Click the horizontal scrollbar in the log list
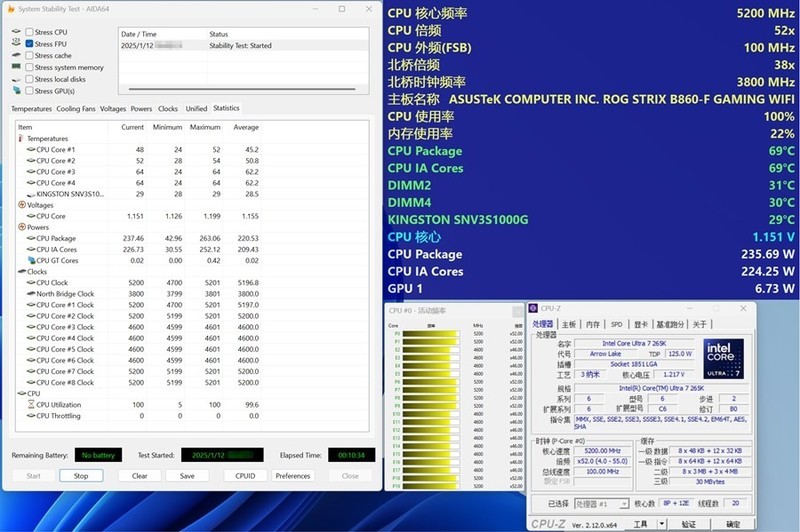Viewport: 800px width, 532px height. (242, 89)
